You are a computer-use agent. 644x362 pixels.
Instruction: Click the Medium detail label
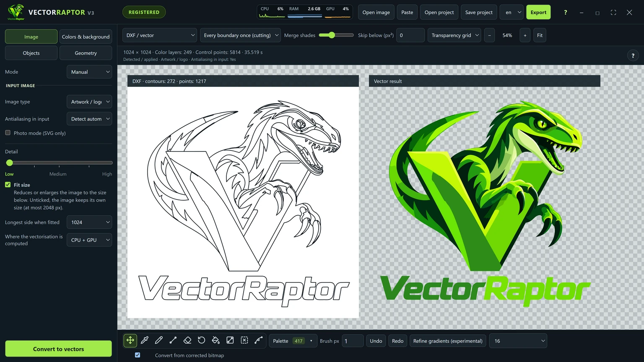[58, 174]
